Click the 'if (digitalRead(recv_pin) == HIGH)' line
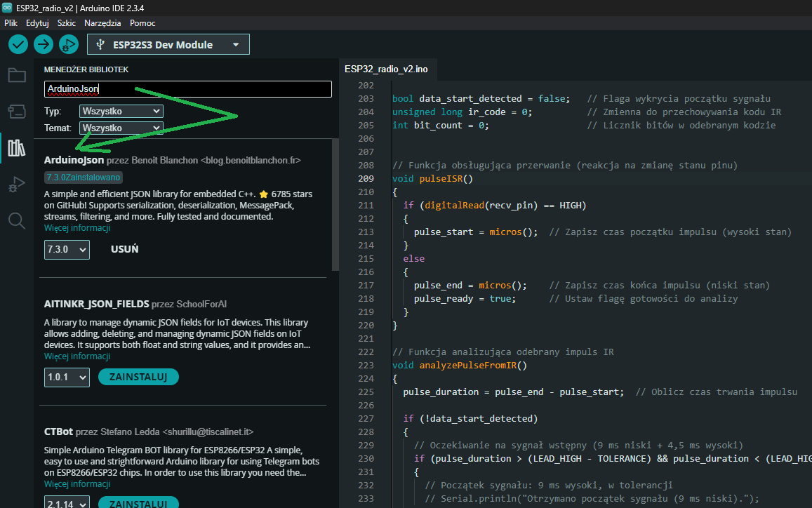Image resolution: width=812 pixels, height=508 pixels. (495, 206)
